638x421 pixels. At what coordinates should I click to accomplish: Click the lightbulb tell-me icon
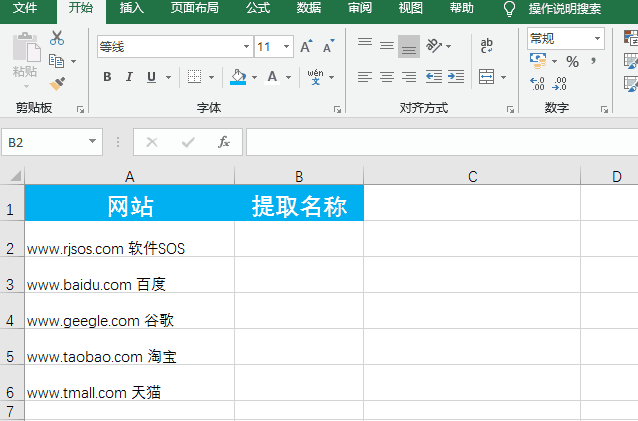click(x=509, y=8)
